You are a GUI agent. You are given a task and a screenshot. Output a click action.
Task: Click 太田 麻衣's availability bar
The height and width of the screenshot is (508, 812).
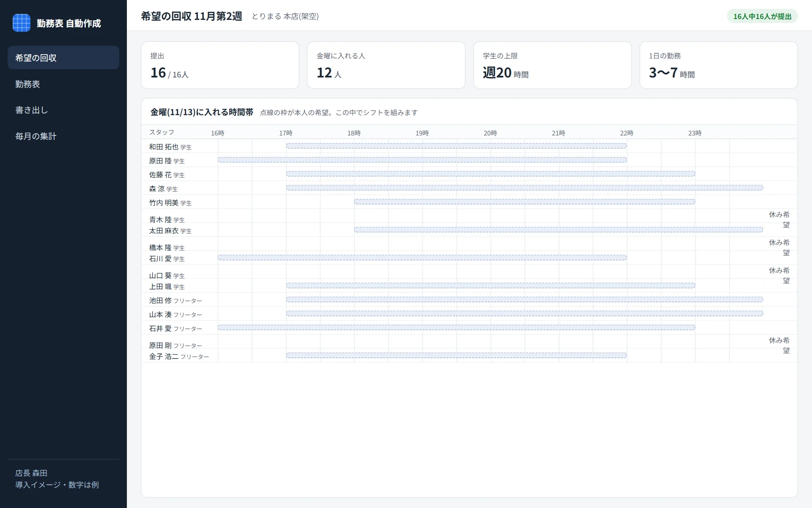(x=559, y=229)
